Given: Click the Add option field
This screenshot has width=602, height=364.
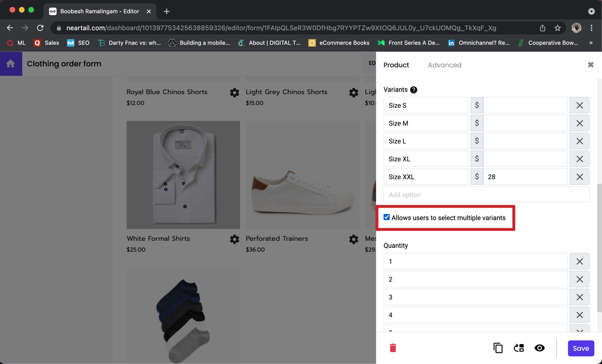Looking at the screenshot, I should pyautogui.click(x=486, y=194).
